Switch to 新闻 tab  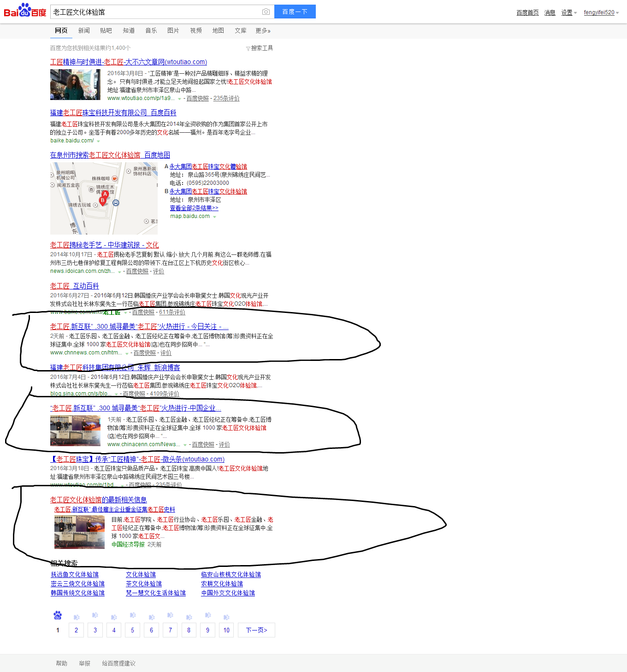click(84, 30)
